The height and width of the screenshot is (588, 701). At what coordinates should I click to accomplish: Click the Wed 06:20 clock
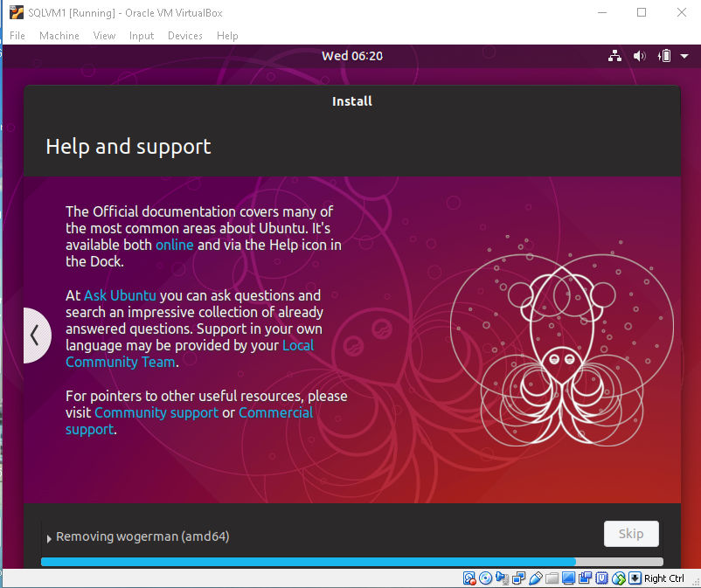pos(352,56)
